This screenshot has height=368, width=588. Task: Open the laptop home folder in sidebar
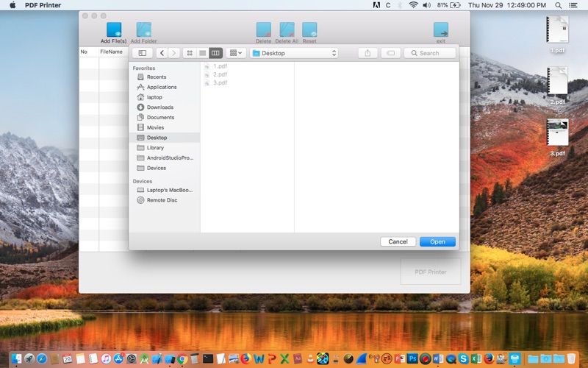tap(164, 97)
